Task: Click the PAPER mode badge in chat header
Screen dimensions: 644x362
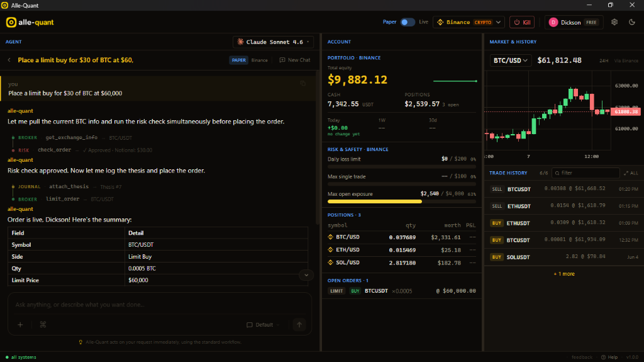Action: coord(238,60)
